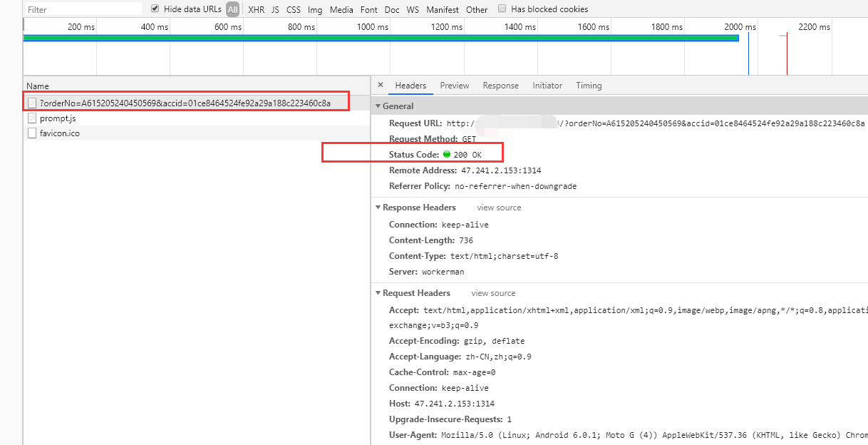This screenshot has height=445, width=868.
Task: Filter requests by Font type
Action: [x=369, y=9]
